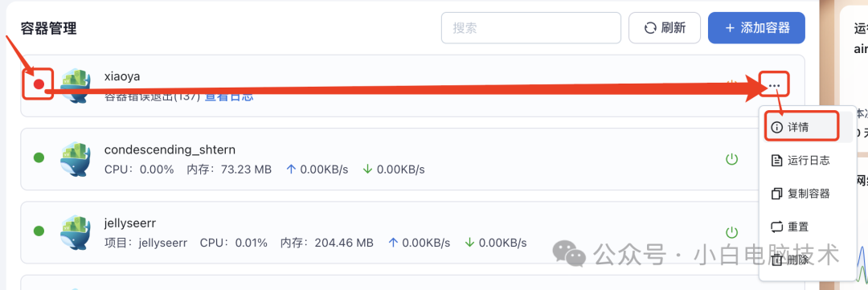Click the info icon beside 详情
868x290 pixels.
pyautogui.click(x=776, y=127)
